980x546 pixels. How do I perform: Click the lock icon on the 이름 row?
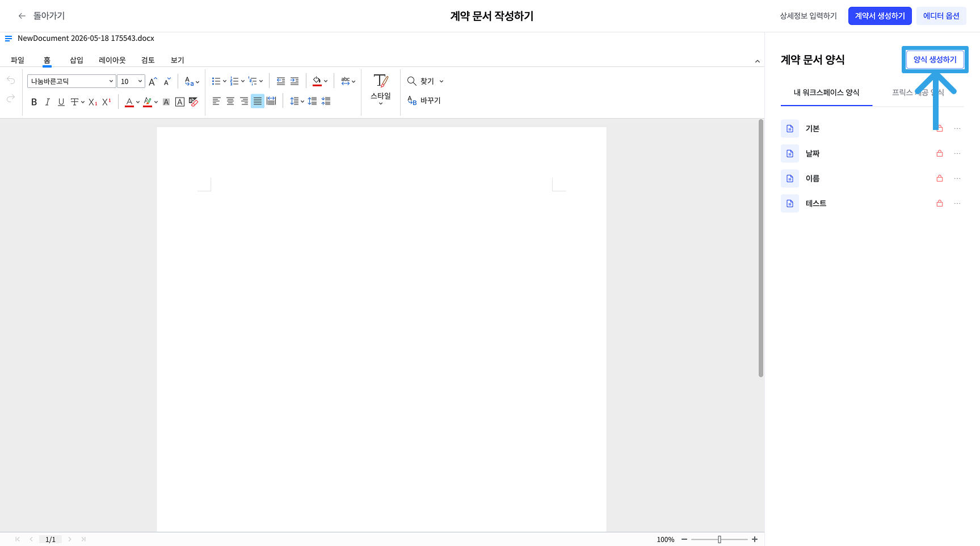coord(940,178)
